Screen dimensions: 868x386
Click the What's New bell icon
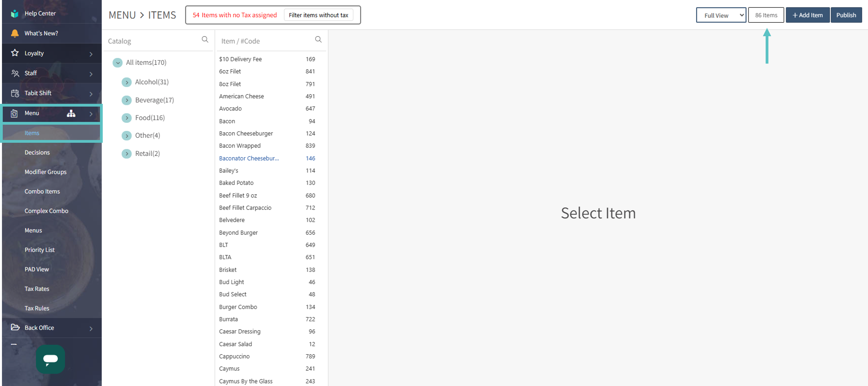click(x=15, y=33)
